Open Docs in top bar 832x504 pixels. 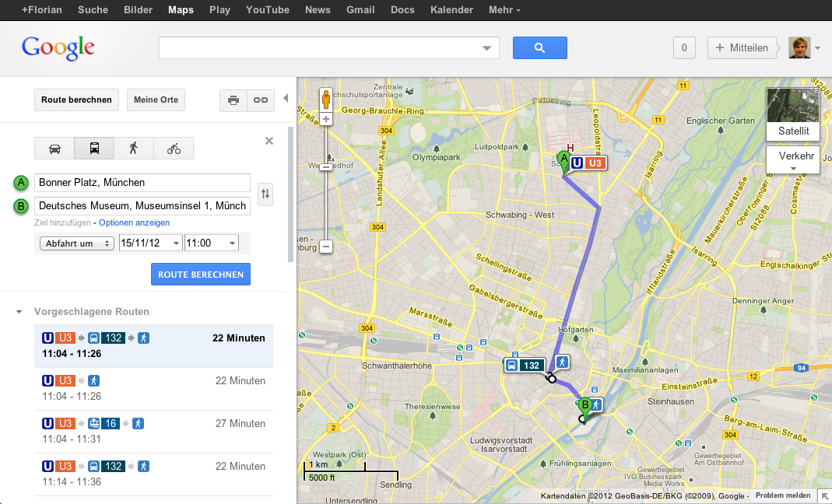click(402, 9)
